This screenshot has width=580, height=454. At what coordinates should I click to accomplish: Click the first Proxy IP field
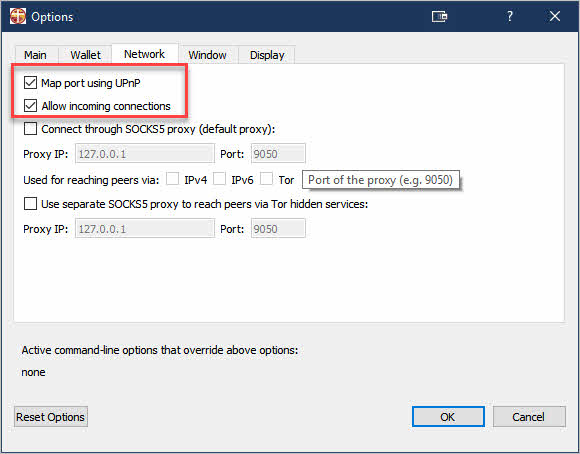145,154
